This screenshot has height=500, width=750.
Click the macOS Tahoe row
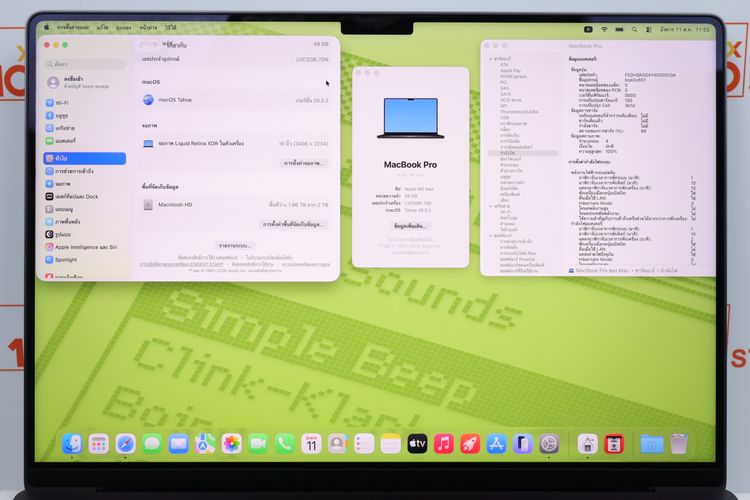coord(235,100)
